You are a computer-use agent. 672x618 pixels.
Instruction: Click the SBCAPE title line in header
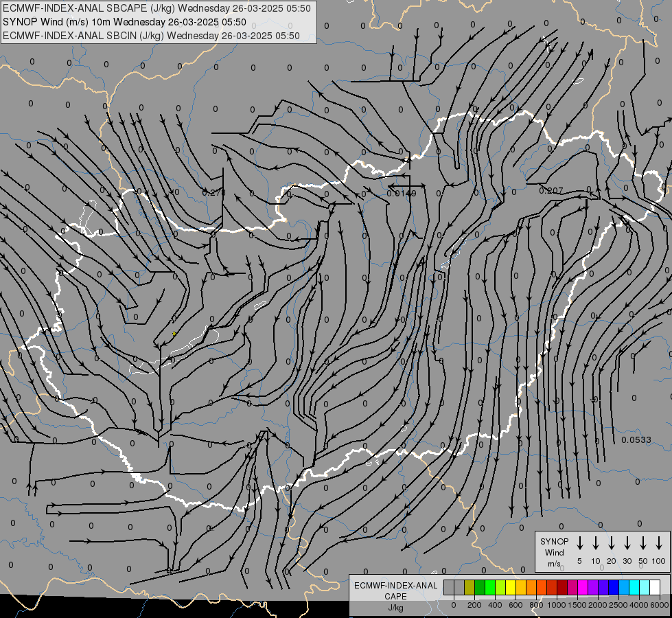[157, 8]
